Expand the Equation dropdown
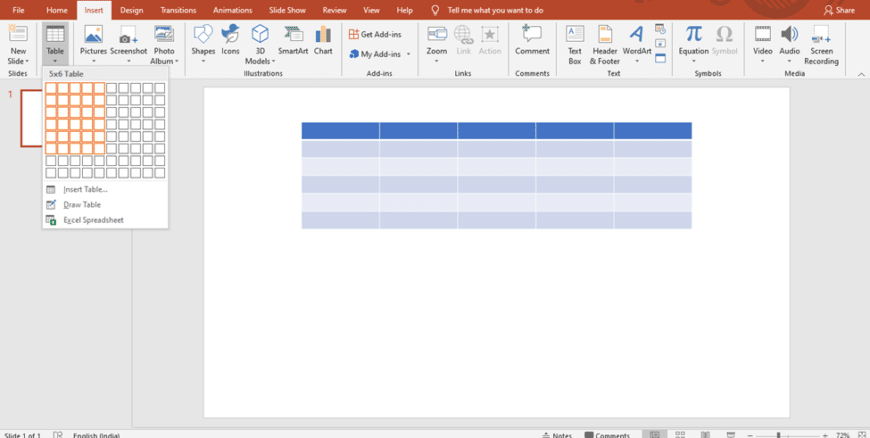This screenshot has height=438, width=870. (x=693, y=60)
